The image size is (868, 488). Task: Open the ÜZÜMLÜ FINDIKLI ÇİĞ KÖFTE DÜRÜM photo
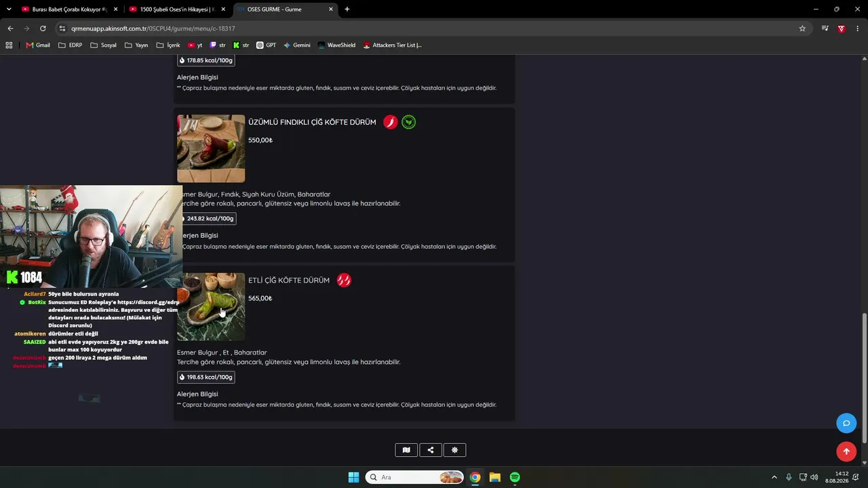click(x=211, y=148)
